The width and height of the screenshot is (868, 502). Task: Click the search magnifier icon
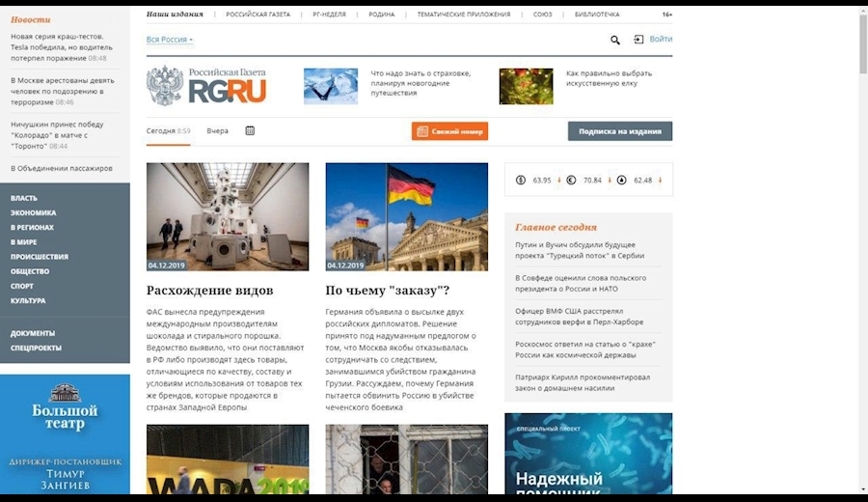(x=615, y=41)
